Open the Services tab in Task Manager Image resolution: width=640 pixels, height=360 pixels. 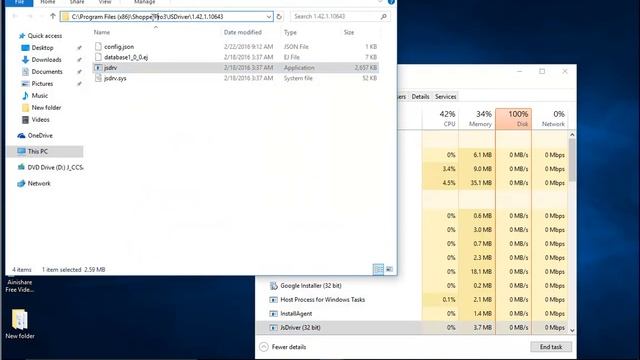pos(445,97)
